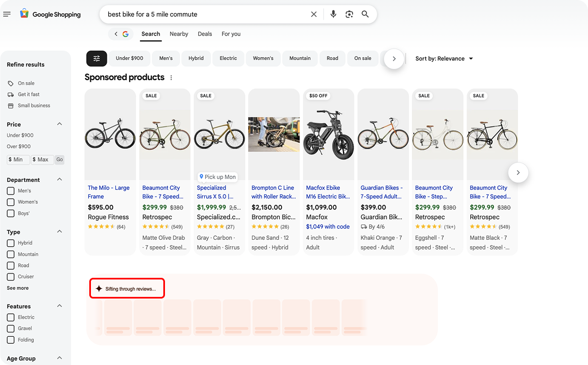This screenshot has width=588, height=365.
Task: Click the $ Max price field
Action: point(42,160)
